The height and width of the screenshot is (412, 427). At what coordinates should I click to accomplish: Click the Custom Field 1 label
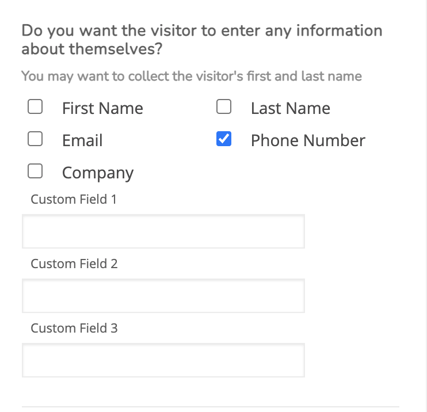pos(74,199)
